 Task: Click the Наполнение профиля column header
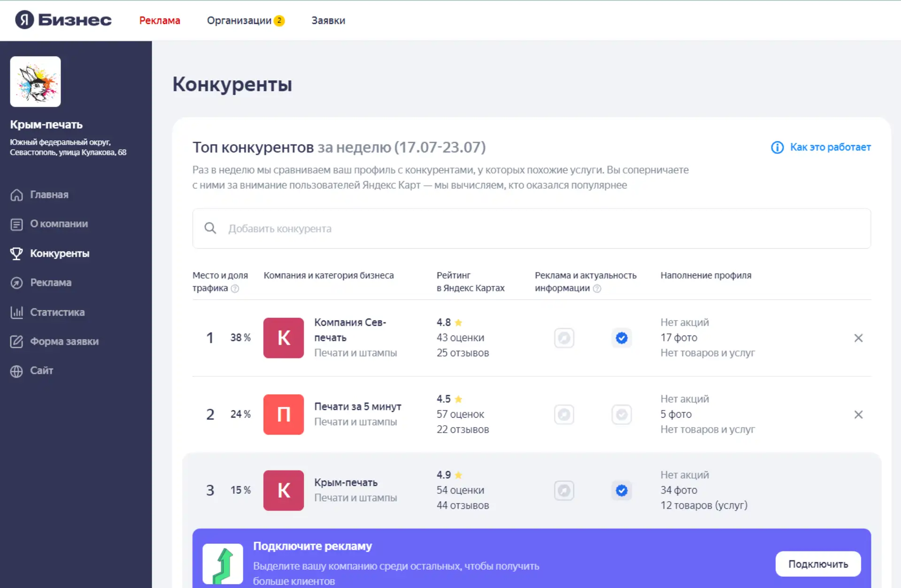[706, 275]
